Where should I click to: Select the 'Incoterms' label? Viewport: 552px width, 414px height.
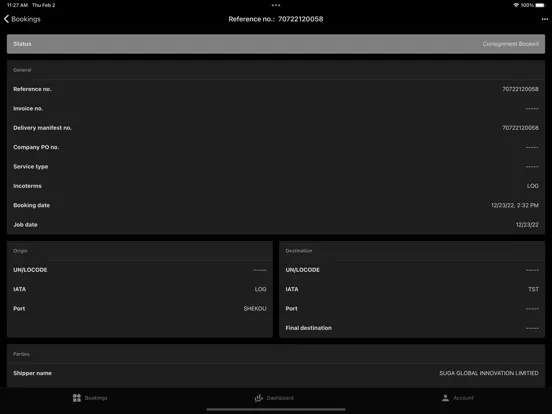click(x=27, y=186)
